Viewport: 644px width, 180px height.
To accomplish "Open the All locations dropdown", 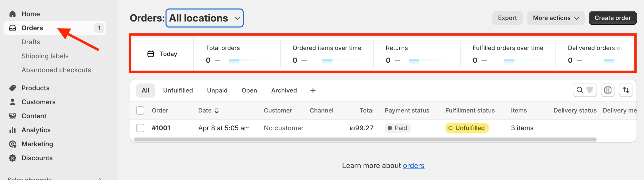I will 204,18.
